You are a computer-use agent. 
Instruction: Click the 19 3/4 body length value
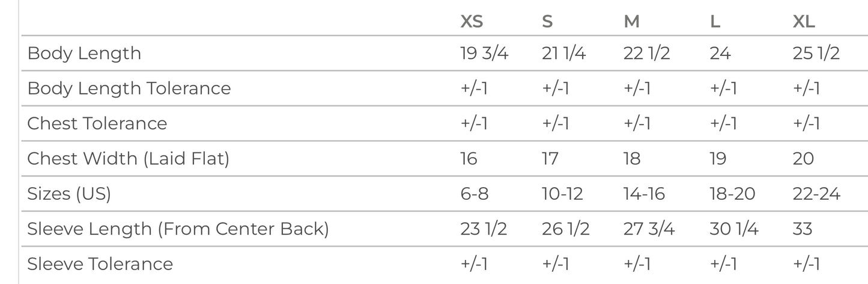click(x=484, y=54)
